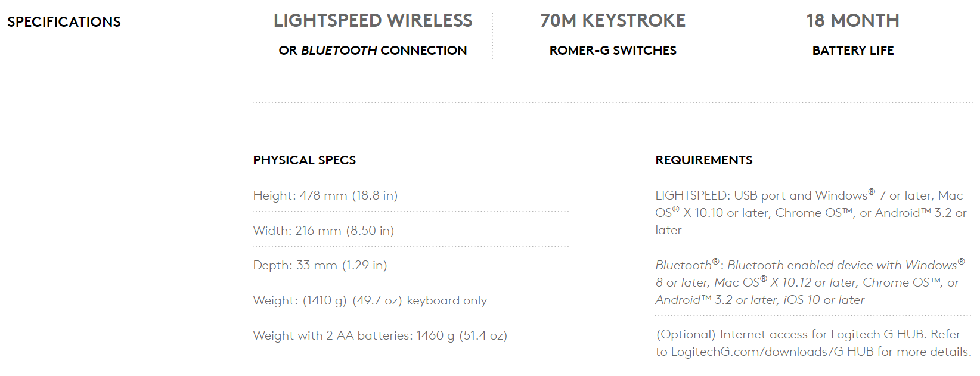Click the LIGHTSPEED WIRELESS headline

pos(373,21)
